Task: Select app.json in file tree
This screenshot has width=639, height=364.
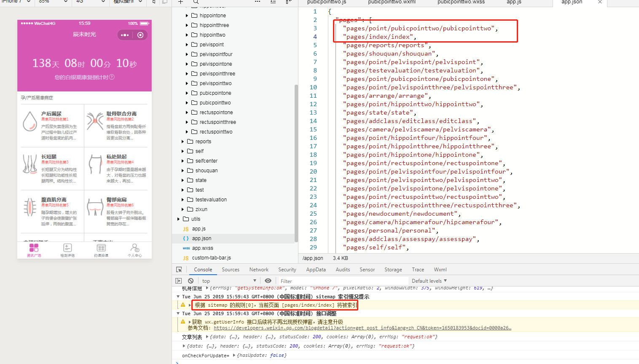Action: pos(201,238)
